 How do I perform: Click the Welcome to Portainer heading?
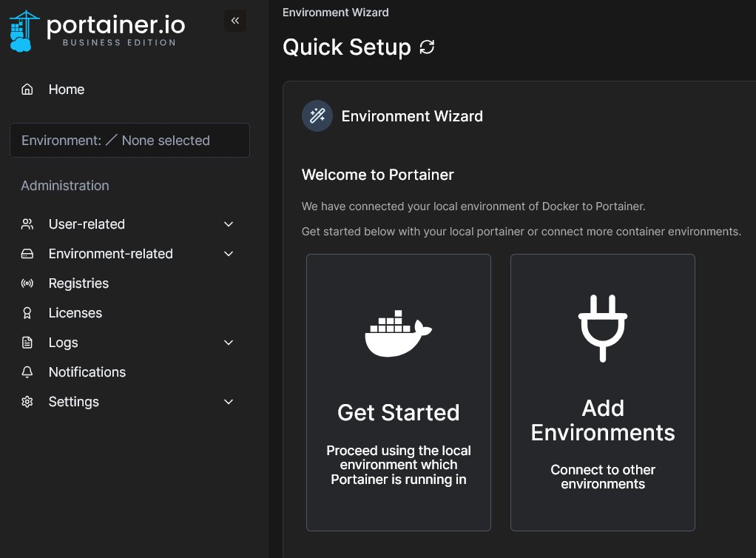pos(378,175)
